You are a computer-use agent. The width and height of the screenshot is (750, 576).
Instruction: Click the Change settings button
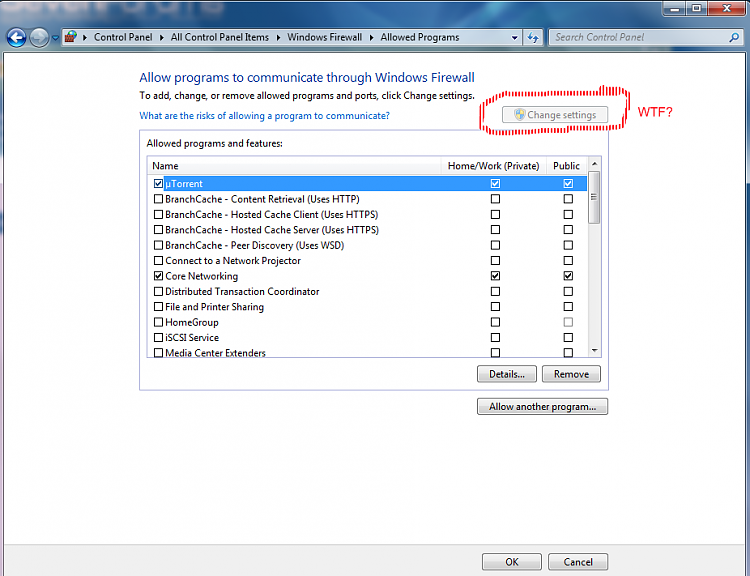click(x=555, y=115)
